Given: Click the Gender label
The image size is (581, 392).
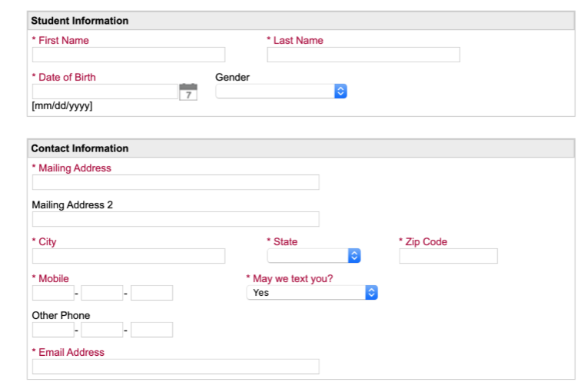Looking at the screenshot, I should (x=232, y=77).
